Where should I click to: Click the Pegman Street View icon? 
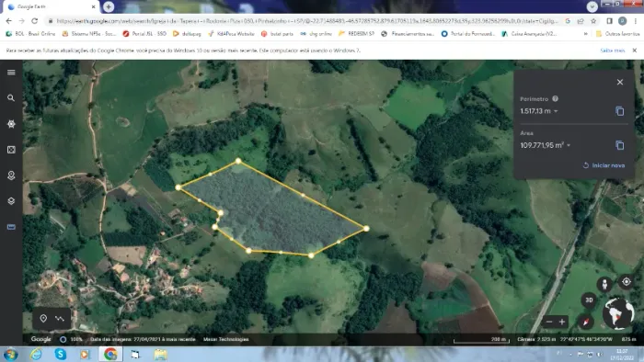(x=604, y=284)
